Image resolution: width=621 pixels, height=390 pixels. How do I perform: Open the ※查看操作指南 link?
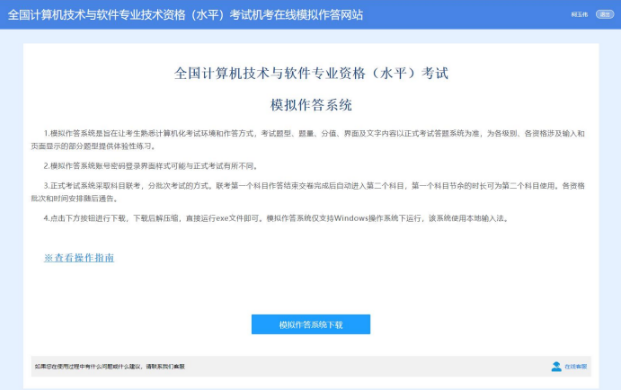coord(79,258)
